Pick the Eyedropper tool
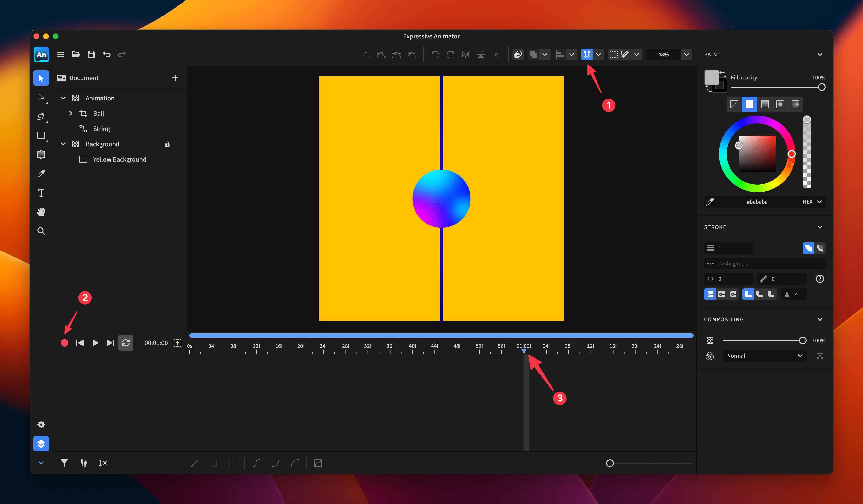The width and height of the screenshot is (863, 504). click(x=41, y=174)
